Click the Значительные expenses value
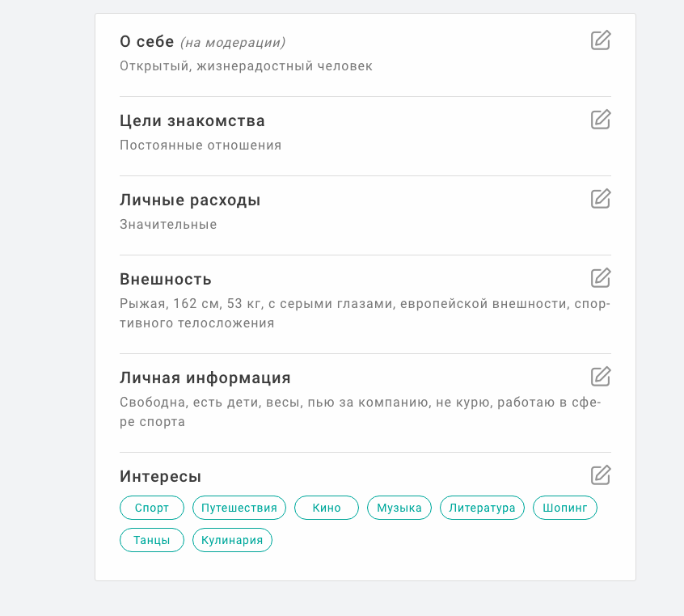This screenshot has width=684, height=616. tap(168, 224)
